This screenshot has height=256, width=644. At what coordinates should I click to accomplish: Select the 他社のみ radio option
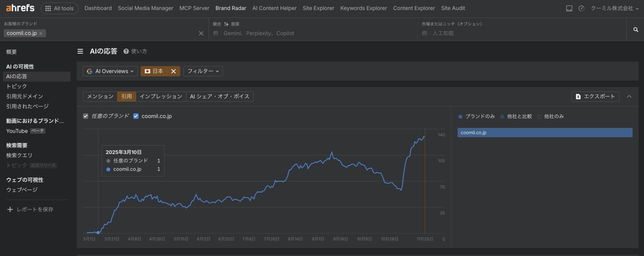539,117
